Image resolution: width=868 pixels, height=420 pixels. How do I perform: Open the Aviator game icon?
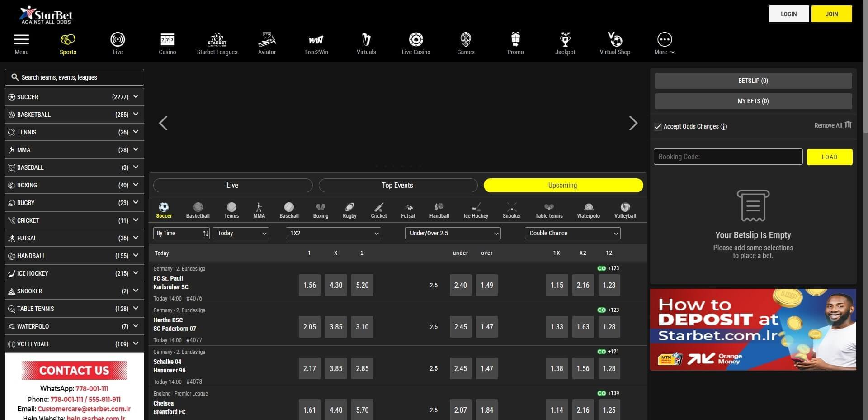[267, 40]
